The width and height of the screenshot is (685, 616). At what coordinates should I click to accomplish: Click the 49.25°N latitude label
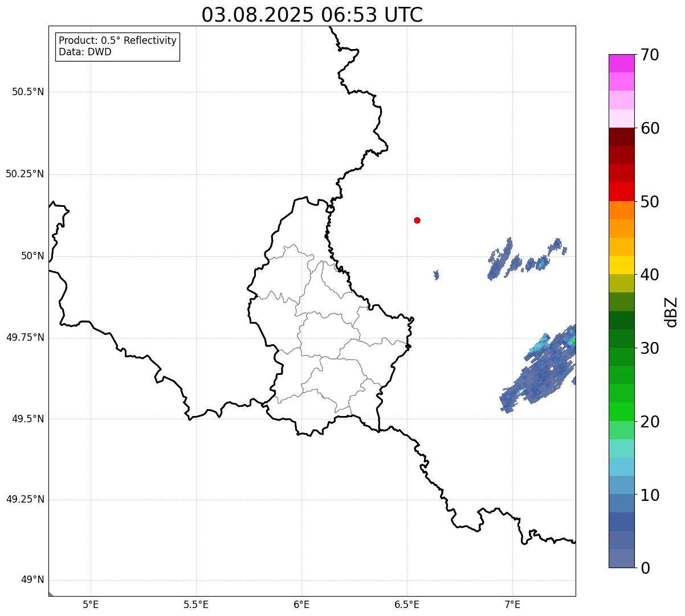coord(25,499)
